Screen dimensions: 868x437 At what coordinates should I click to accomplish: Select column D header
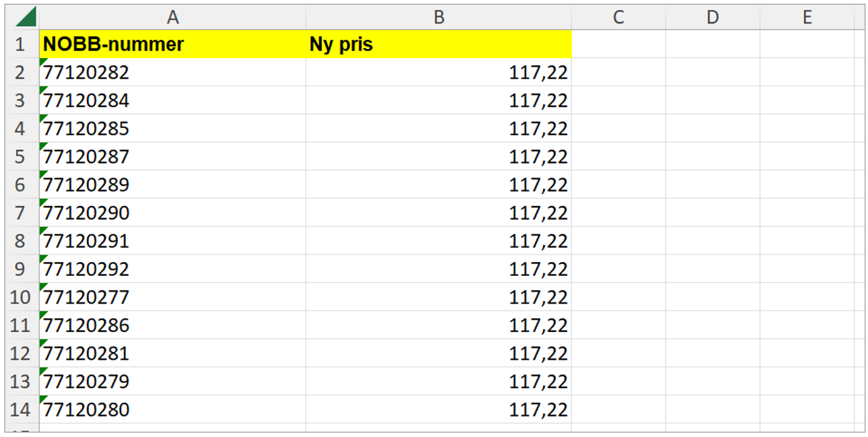[x=712, y=18]
